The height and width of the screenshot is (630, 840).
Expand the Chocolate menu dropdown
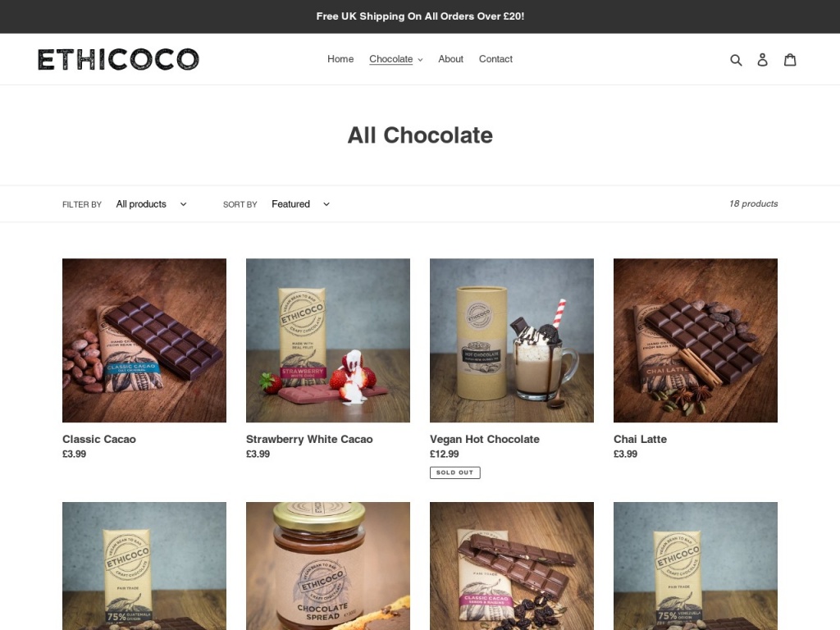tap(396, 59)
